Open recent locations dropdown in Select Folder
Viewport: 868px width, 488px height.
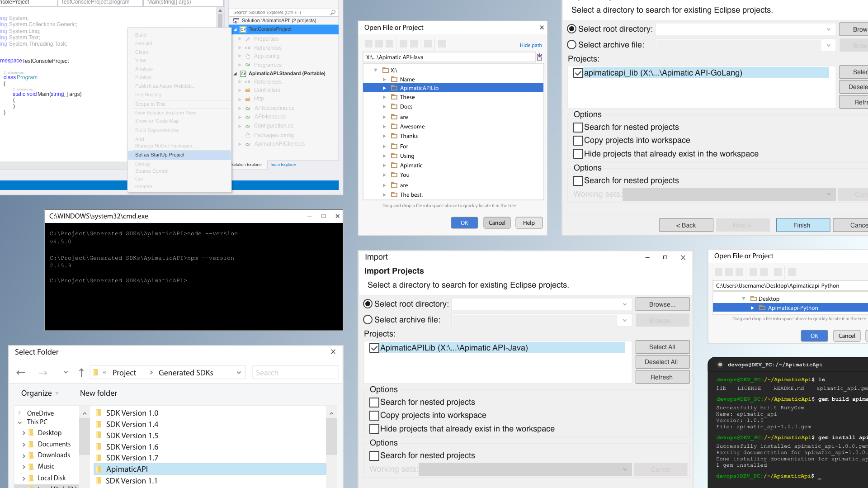pos(66,372)
